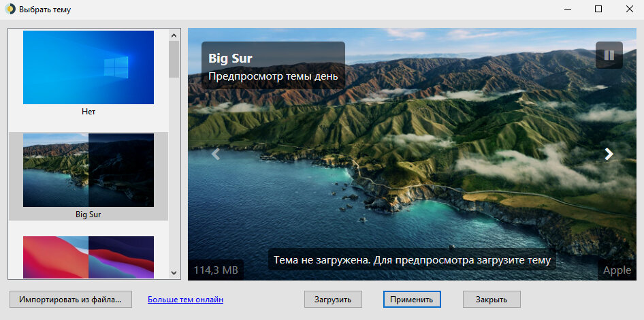Pause the theme preview slideshow

(609, 55)
